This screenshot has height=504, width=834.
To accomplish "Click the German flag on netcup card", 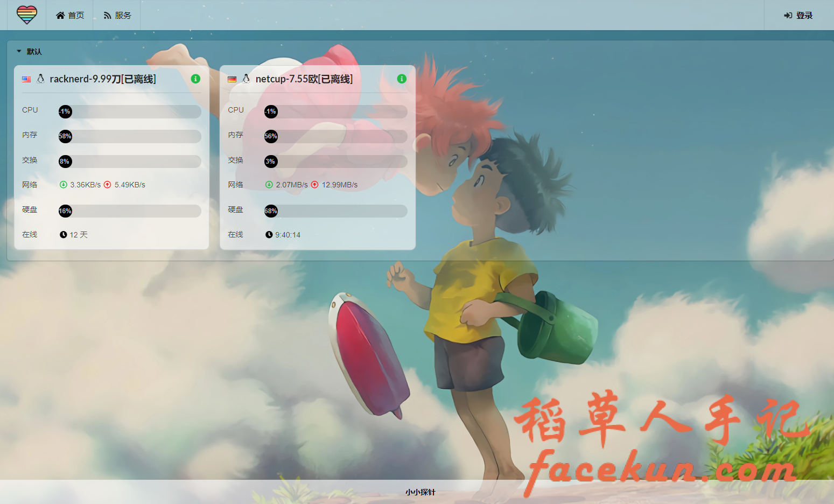I will [x=232, y=79].
